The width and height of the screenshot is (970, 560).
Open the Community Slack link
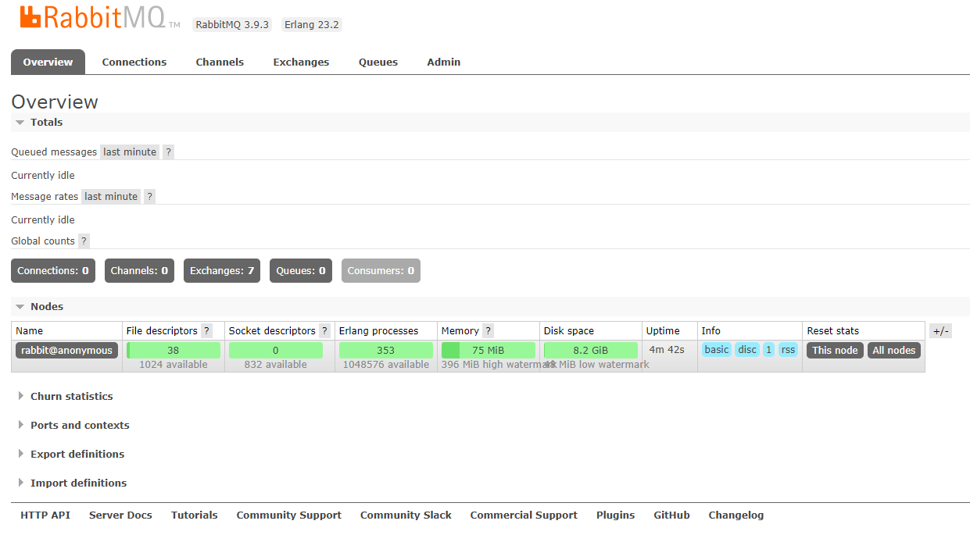406,515
